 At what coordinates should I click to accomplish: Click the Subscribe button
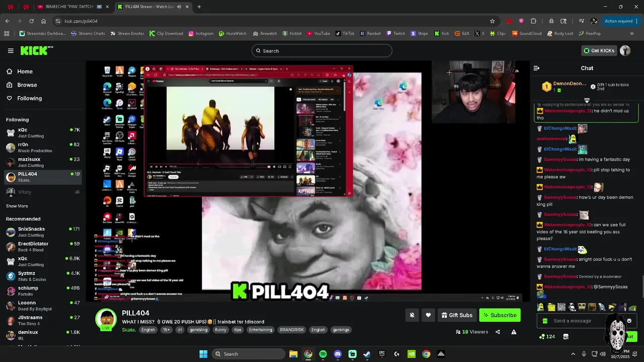tap(500, 315)
